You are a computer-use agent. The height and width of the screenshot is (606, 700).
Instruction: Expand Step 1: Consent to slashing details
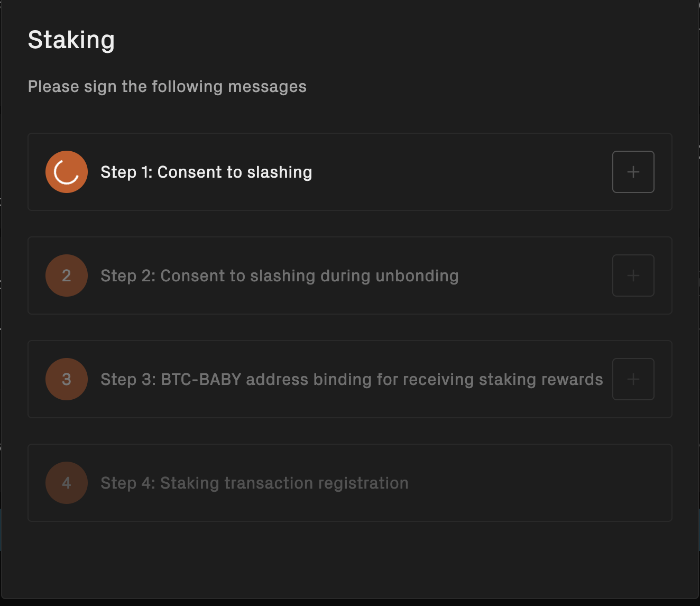point(633,172)
